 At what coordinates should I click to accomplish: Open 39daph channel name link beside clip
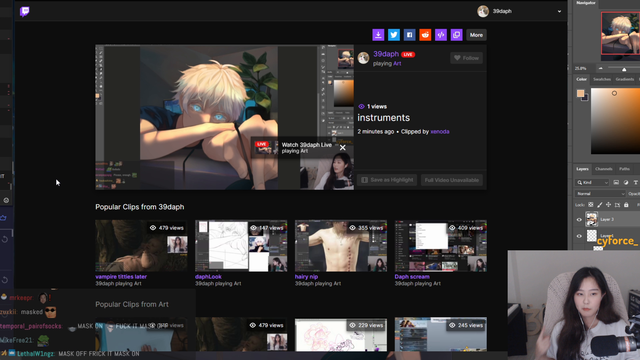pos(386,54)
